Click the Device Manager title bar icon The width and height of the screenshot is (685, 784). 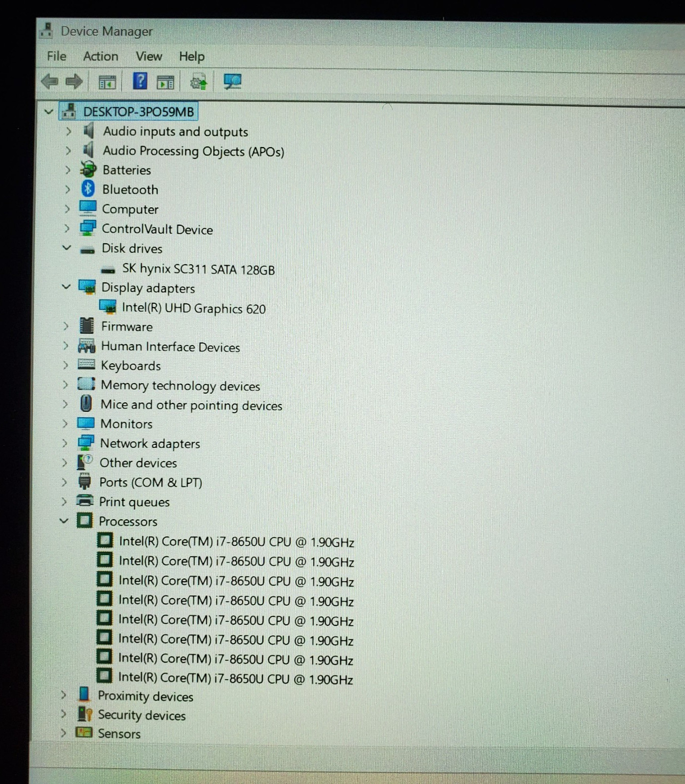46,30
